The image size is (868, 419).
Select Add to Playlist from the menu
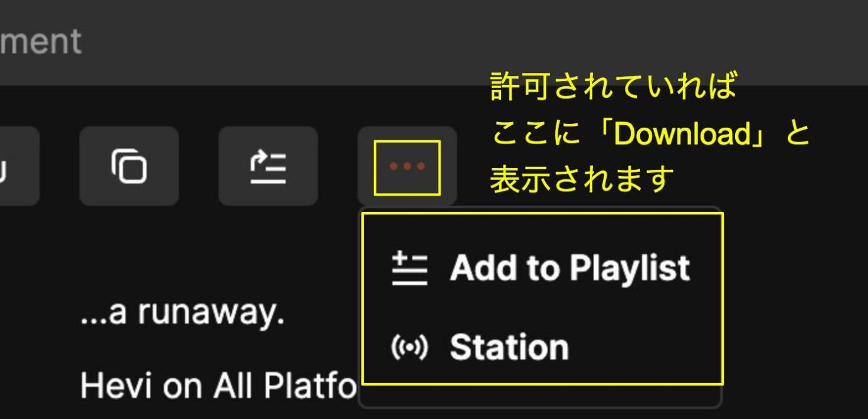point(541,269)
